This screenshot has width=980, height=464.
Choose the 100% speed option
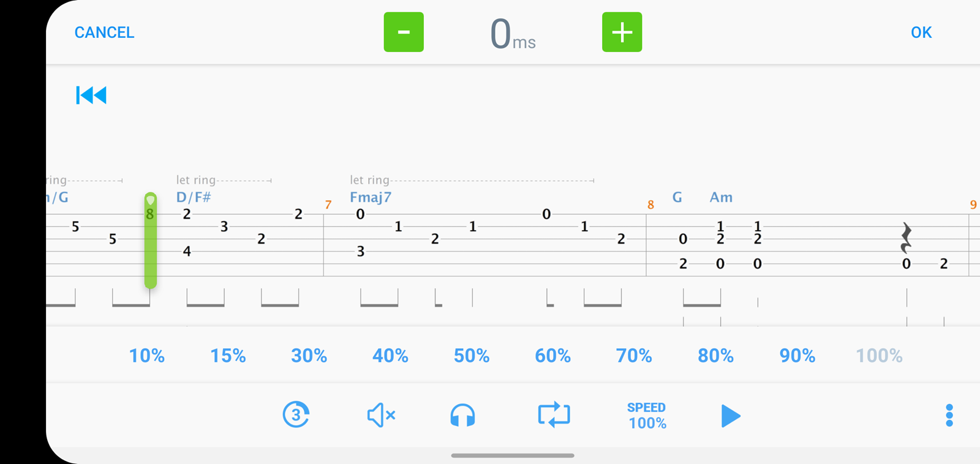tap(879, 356)
